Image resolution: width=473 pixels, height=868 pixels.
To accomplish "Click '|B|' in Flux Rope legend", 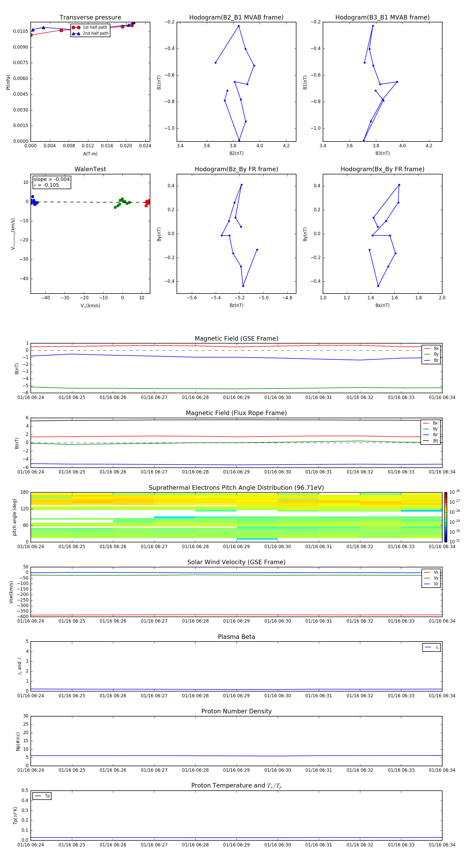I will tap(431, 441).
